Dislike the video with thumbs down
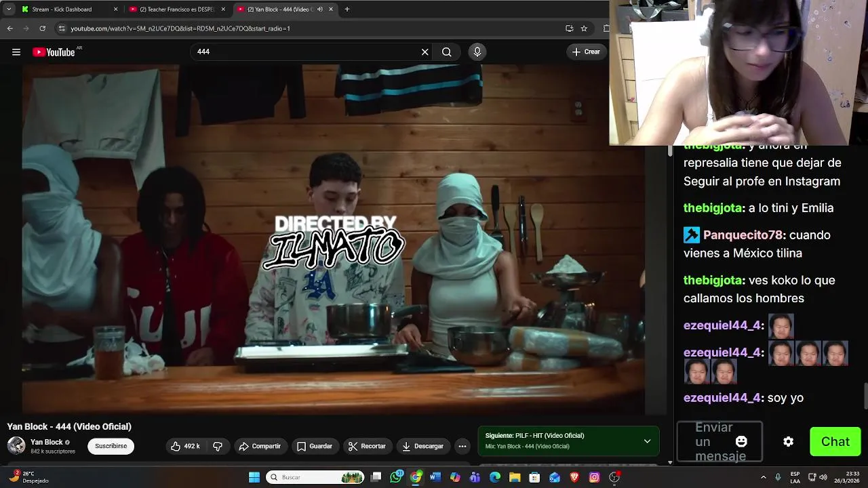Viewport: 868px width, 488px height. pos(218,446)
